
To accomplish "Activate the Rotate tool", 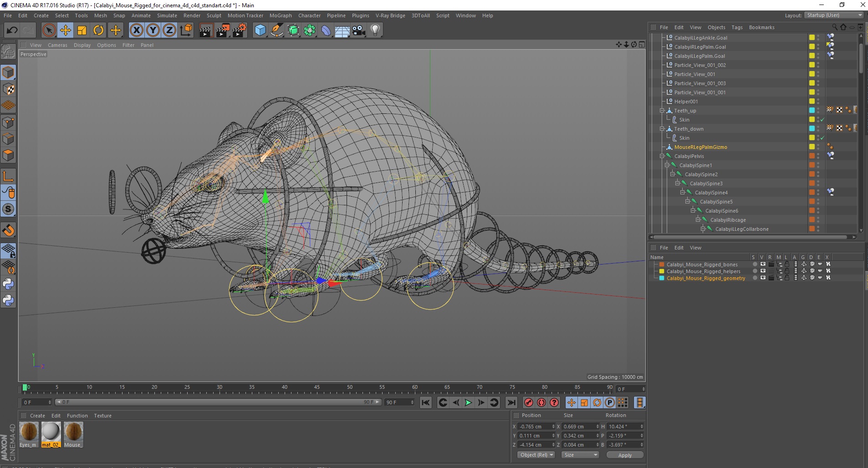I will tap(98, 31).
